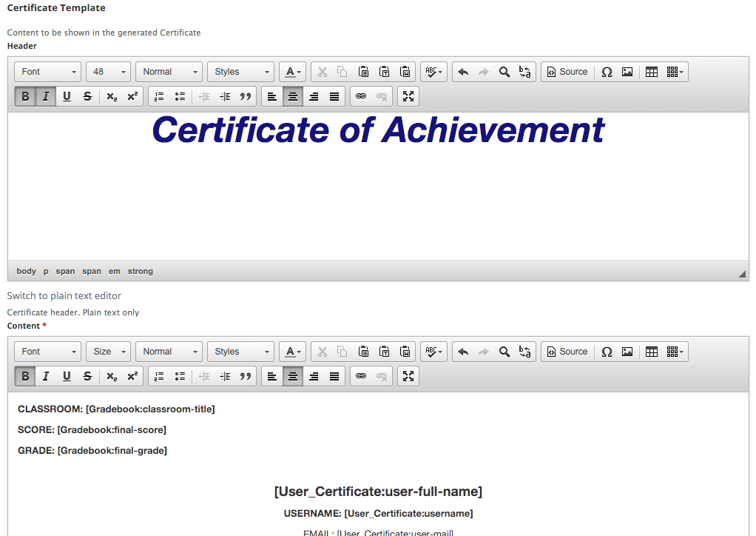Paste as plain text in Header editor
756x536 pixels.
pos(384,72)
